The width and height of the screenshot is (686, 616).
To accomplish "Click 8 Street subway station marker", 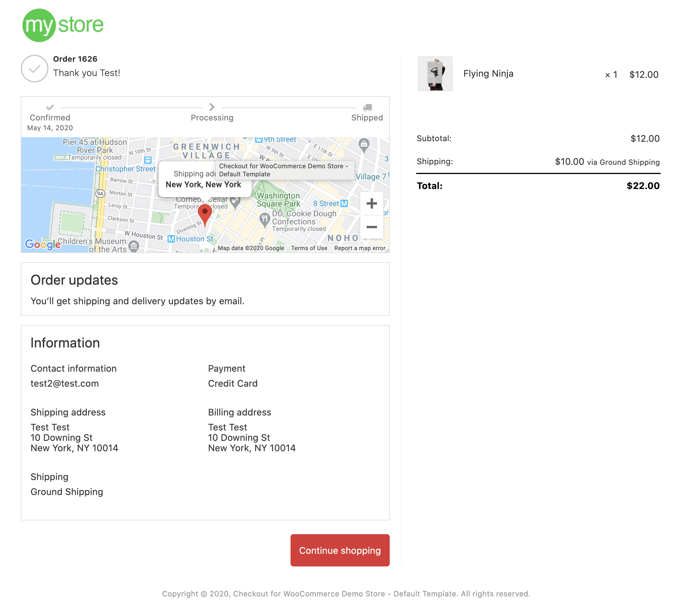I will point(344,203).
